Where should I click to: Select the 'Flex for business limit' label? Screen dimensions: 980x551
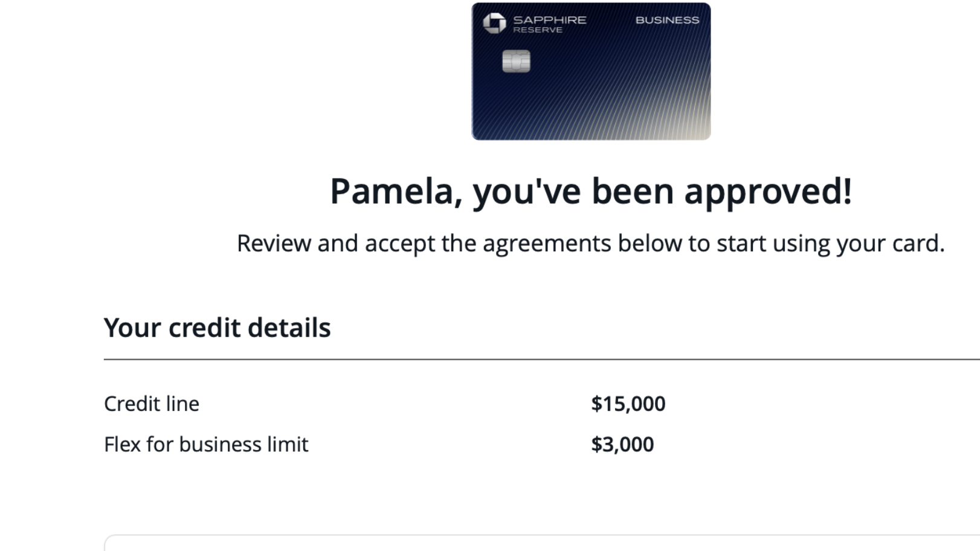pos(206,445)
